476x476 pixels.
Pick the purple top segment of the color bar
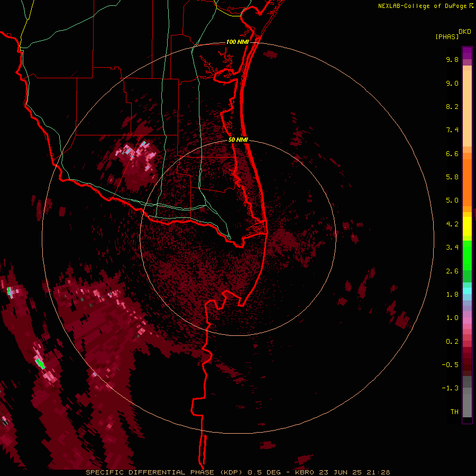point(467,53)
